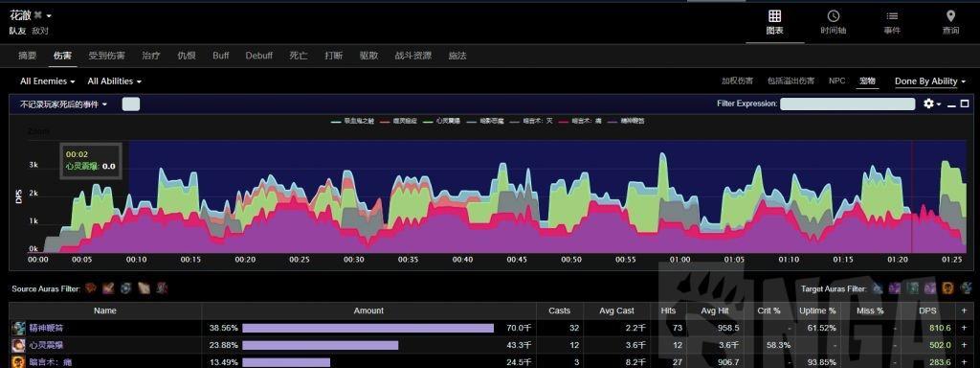Open the 暗言术:痛 ability name link
The width and height of the screenshot is (980, 368).
(x=51, y=361)
